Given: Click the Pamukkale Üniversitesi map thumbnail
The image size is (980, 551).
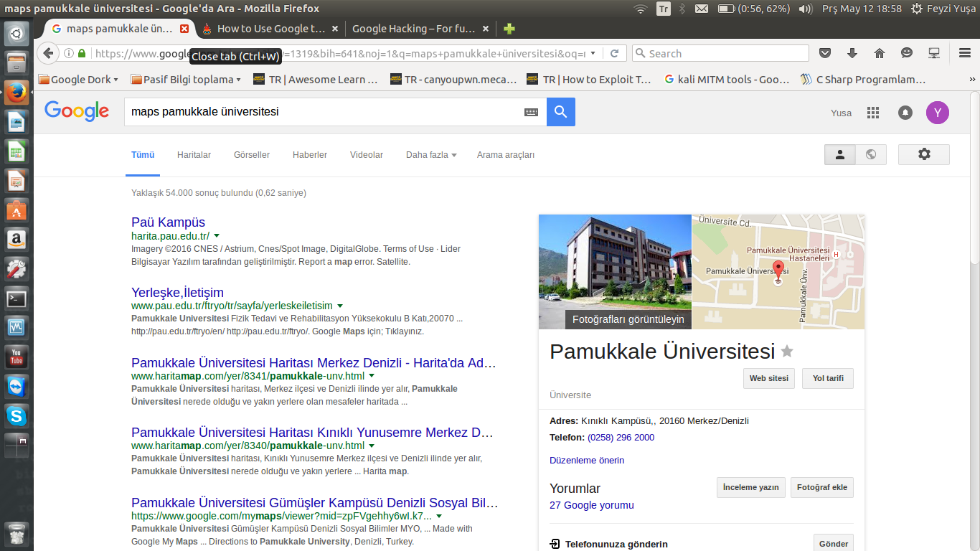Looking at the screenshot, I should (x=778, y=272).
